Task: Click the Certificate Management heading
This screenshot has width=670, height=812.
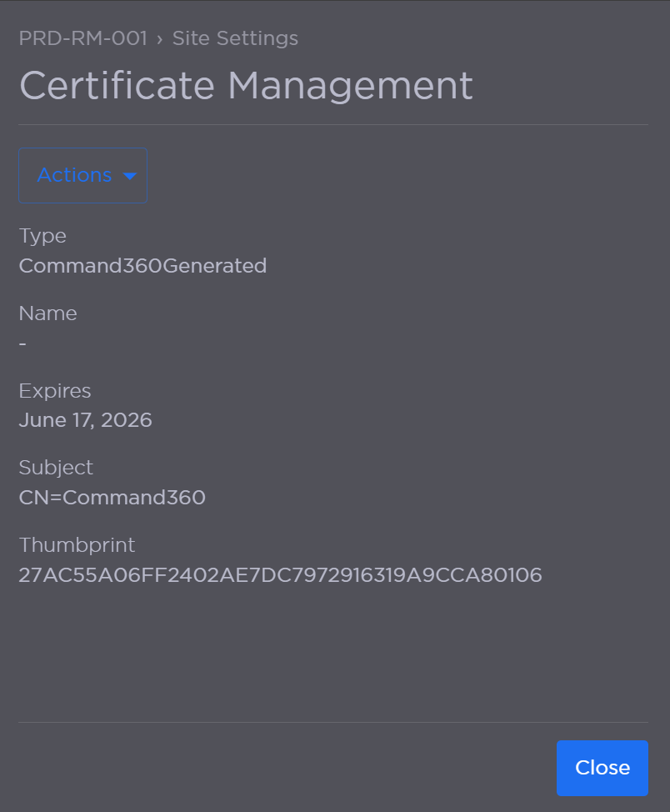Action: [246, 84]
